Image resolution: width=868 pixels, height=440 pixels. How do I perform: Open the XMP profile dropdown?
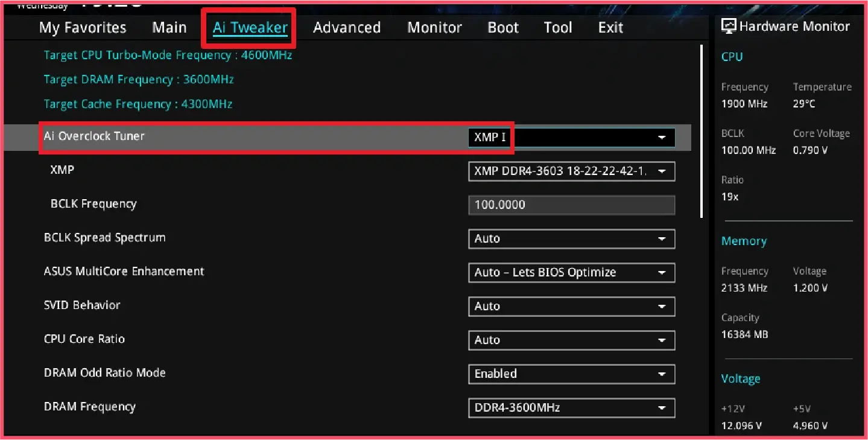[x=571, y=171]
